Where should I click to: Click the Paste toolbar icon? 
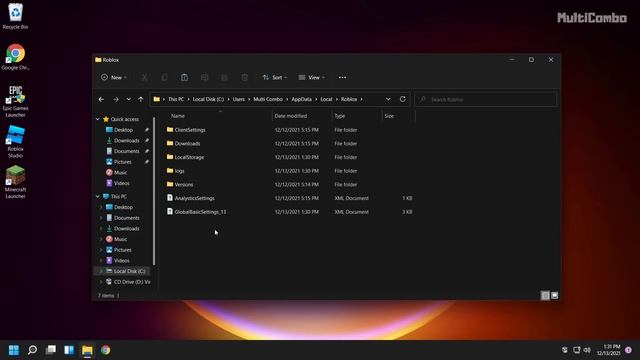coord(184,78)
